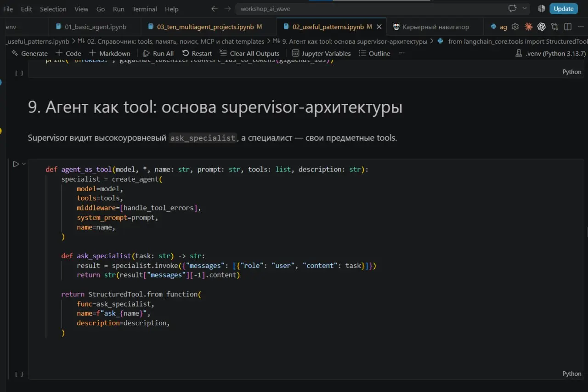Open the "9. Агент как tool" breadcrumb segment
The width and height of the screenshot is (588, 392).
350,41
